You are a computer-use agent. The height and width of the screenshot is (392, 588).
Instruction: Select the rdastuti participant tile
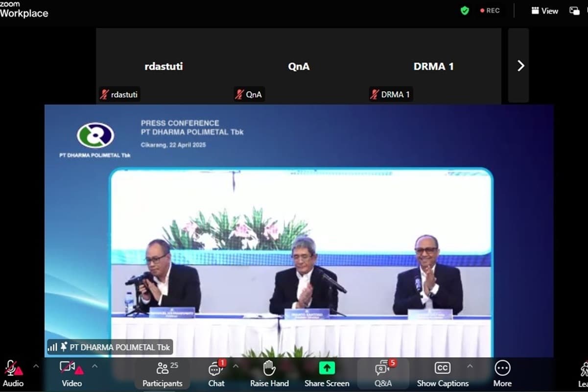[x=164, y=66]
